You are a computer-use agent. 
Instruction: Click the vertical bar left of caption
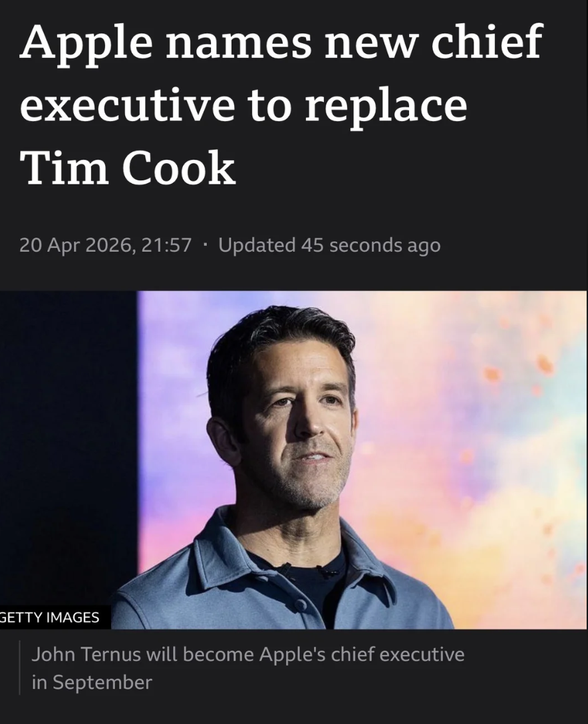pos(19,667)
